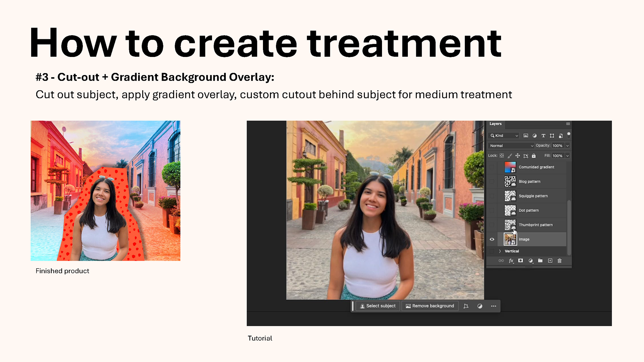Lock all padlock icon

[534, 156]
